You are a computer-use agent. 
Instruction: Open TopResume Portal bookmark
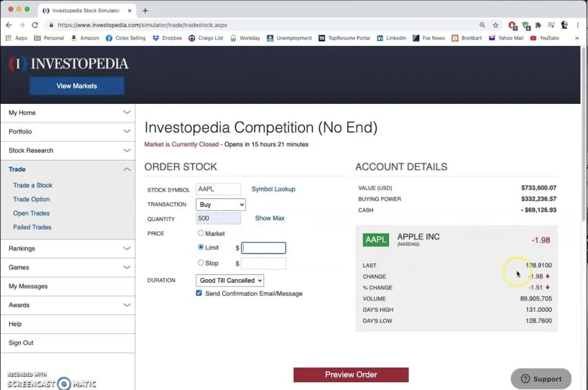click(344, 38)
